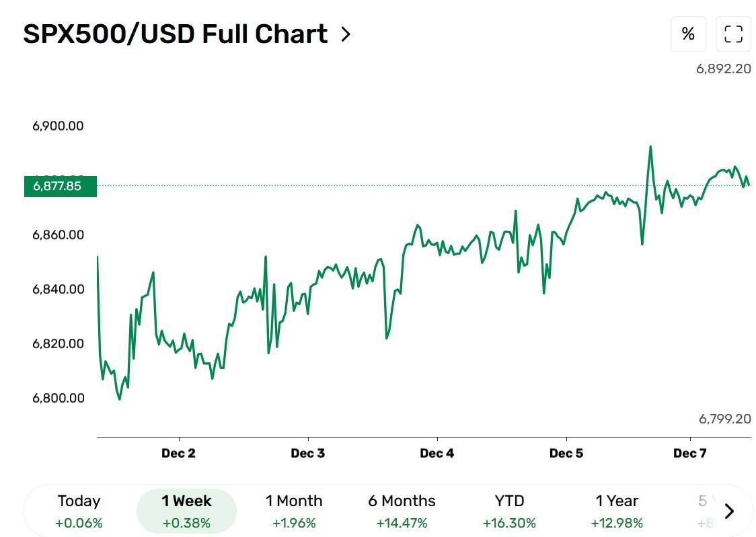Click the 6,892.20 high value label
This screenshot has height=537, width=756.
(724, 69)
